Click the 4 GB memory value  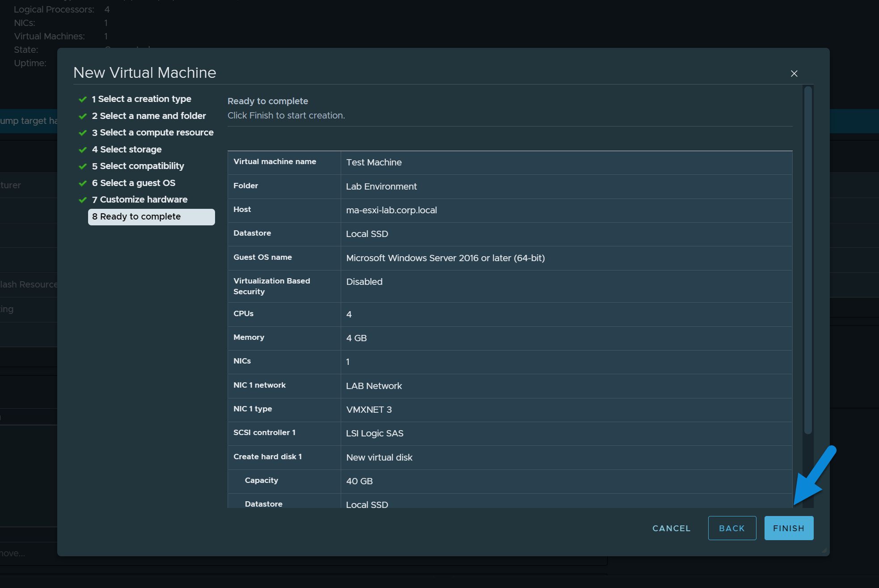pos(356,338)
